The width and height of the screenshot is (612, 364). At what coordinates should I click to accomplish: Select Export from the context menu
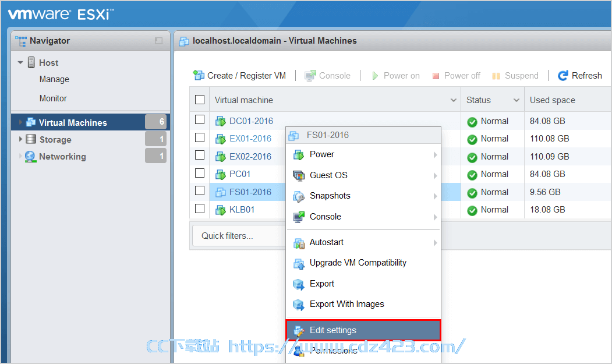point(363,284)
